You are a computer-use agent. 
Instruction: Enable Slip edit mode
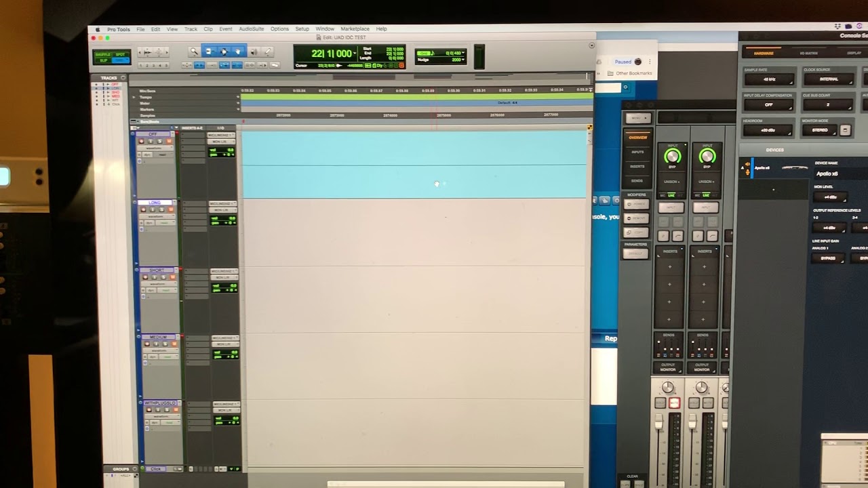point(103,60)
